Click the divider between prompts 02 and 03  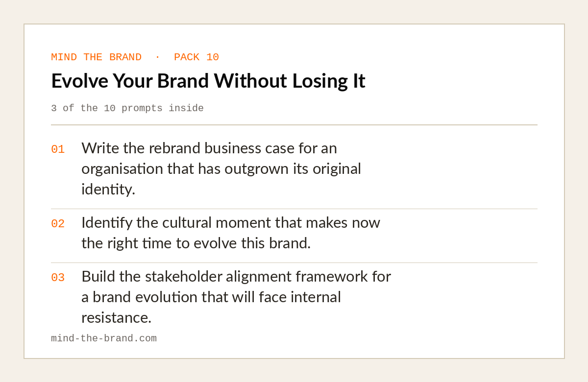coord(294,263)
